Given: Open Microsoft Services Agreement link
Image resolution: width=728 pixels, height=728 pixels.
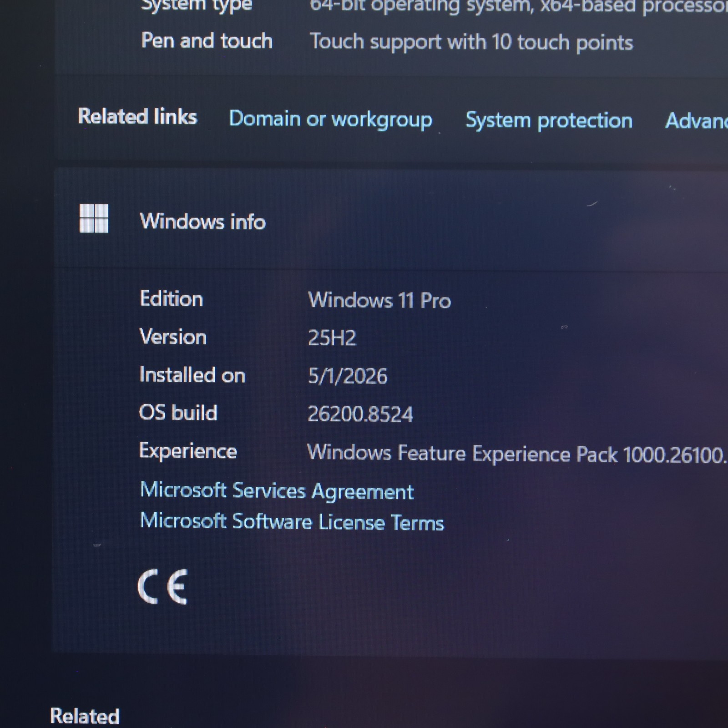Looking at the screenshot, I should tap(277, 491).
